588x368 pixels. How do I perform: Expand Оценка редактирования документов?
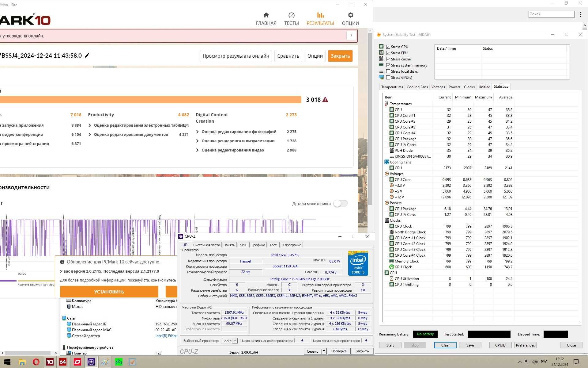(90, 134)
